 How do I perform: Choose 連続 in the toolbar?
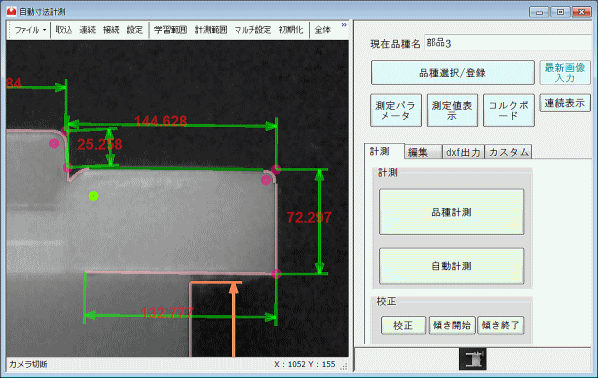tap(87, 30)
